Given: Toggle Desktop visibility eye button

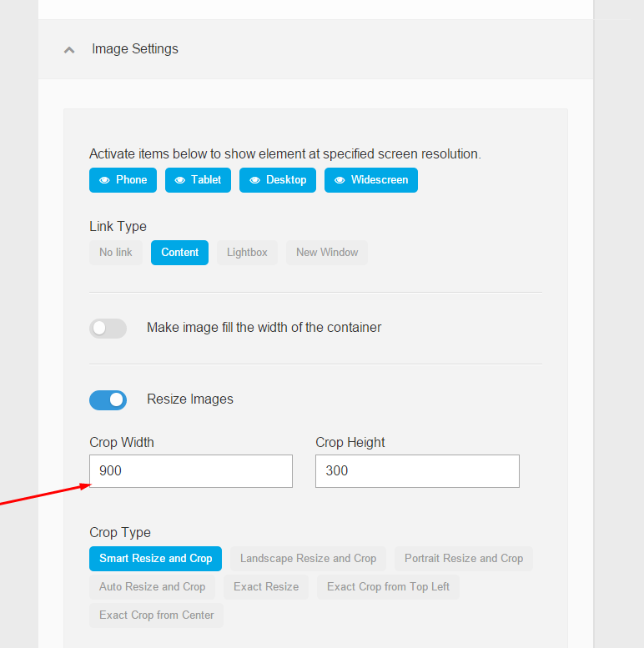Looking at the screenshot, I should tap(278, 180).
